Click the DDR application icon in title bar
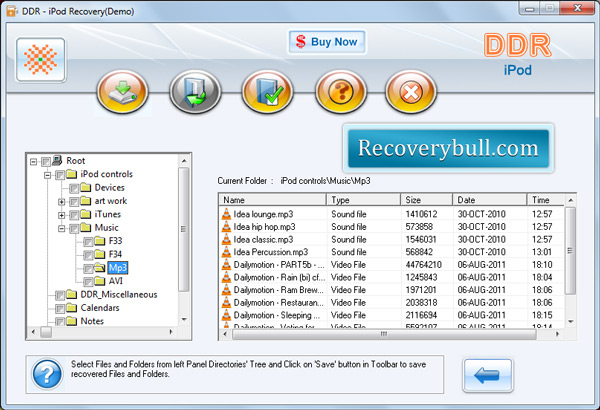600x410 pixels. tap(12, 11)
